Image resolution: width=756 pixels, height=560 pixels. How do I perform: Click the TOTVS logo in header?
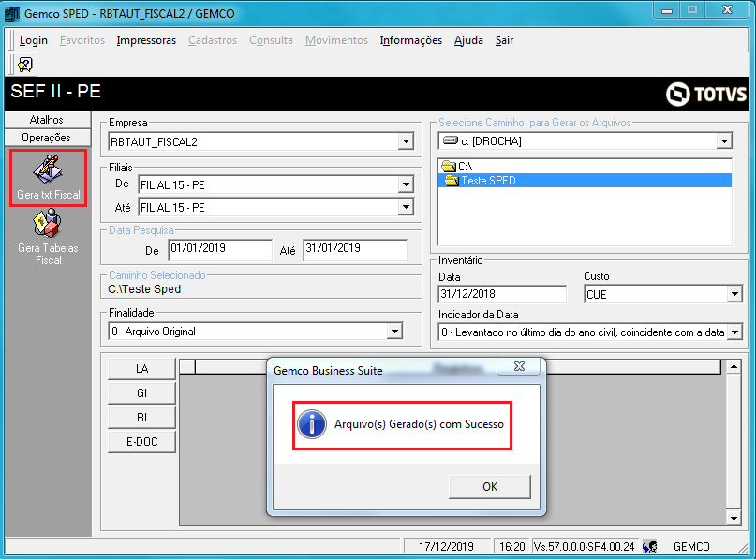coord(705,94)
